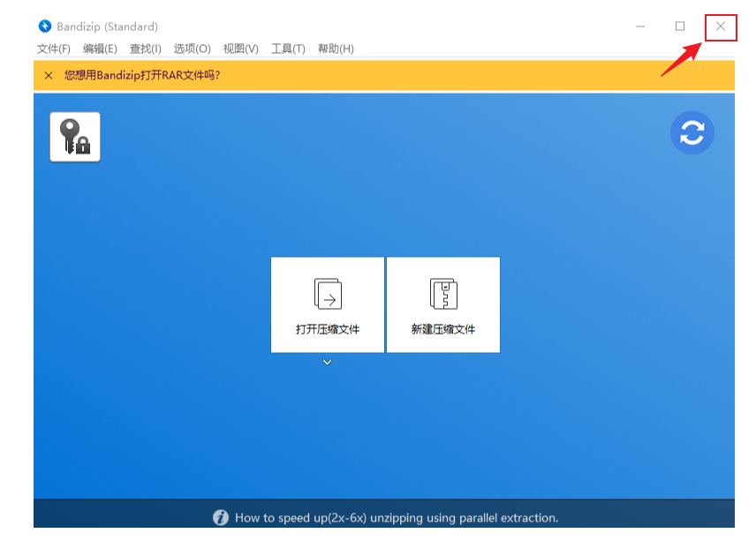The height and width of the screenshot is (548, 756).
Task: Minimize the Bandizip window
Action: click(640, 26)
